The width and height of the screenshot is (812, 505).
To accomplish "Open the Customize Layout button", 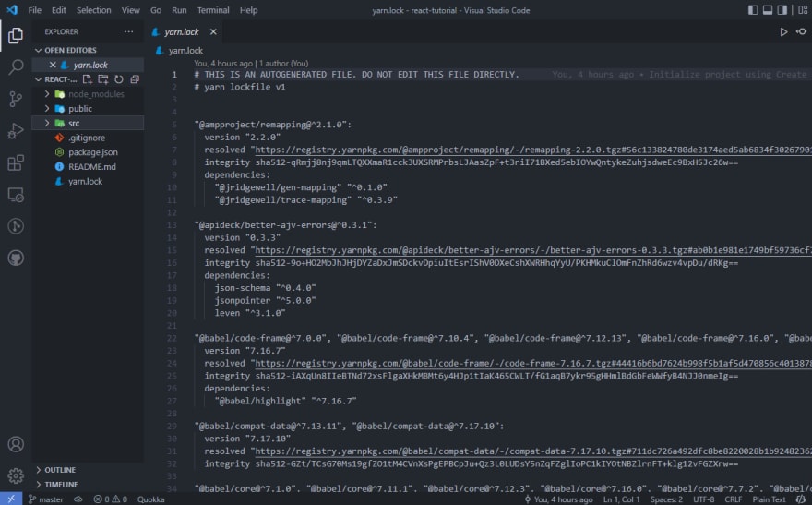I will pos(803,10).
